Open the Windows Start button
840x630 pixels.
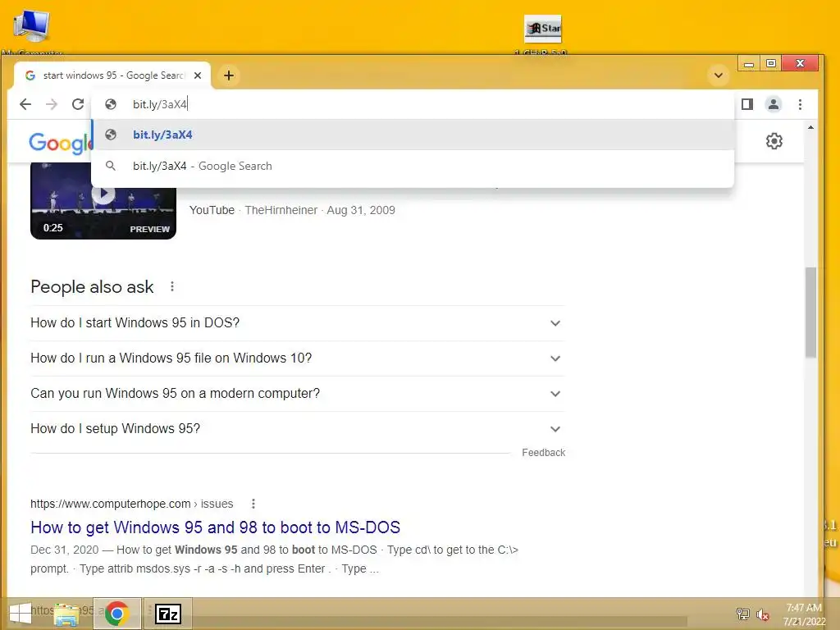coord(21,614)
